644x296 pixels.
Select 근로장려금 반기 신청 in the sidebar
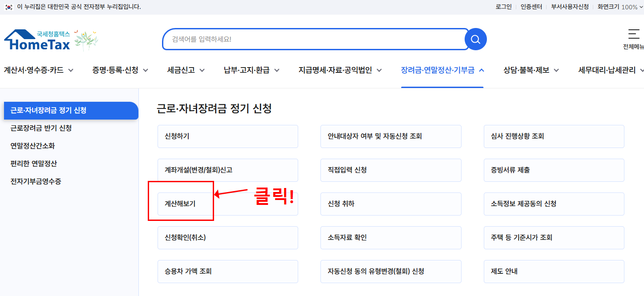click(40, 128)
